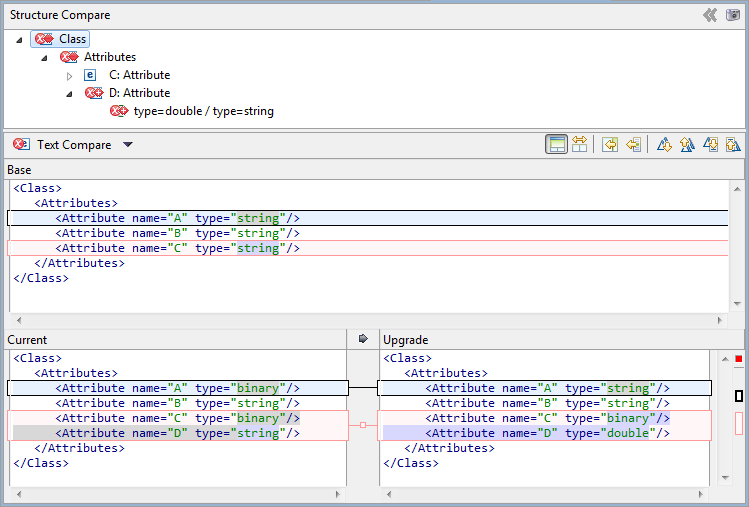749x507 pixels.
Task: Go to the next difference
Action: tap(663, 145)
